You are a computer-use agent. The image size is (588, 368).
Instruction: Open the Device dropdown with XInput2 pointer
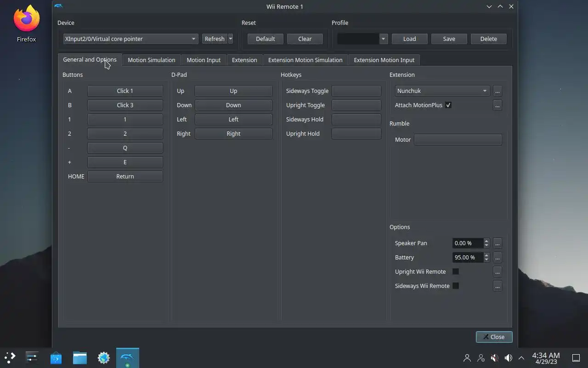(131, 39)
